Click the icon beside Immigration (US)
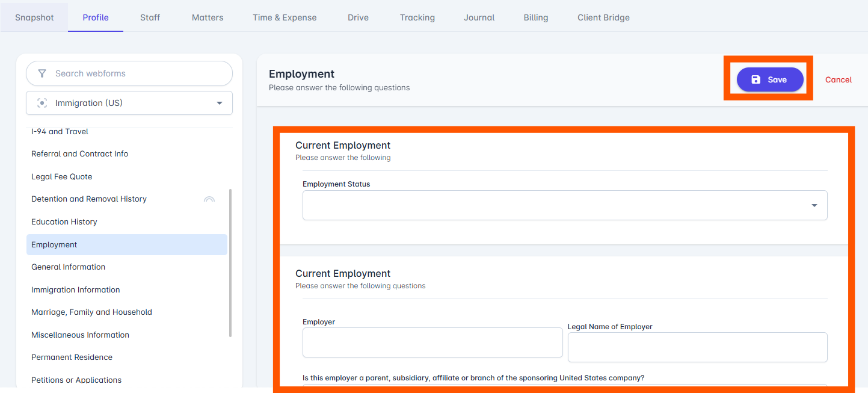 (42, 103)
